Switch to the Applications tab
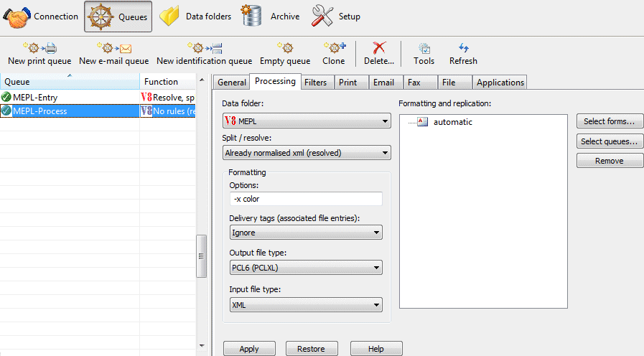644x356 pixels. pyautogui.click(x=500, y=82)
